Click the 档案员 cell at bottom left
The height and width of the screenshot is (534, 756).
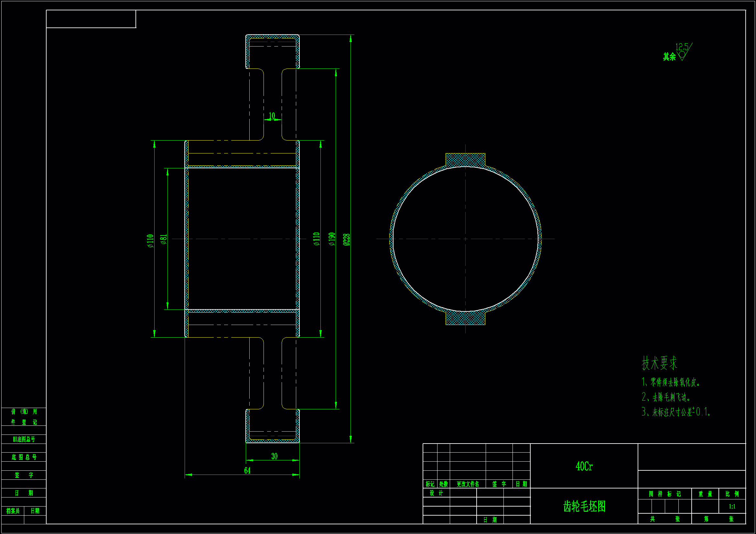pyautogui.click(x=13, y=511)
